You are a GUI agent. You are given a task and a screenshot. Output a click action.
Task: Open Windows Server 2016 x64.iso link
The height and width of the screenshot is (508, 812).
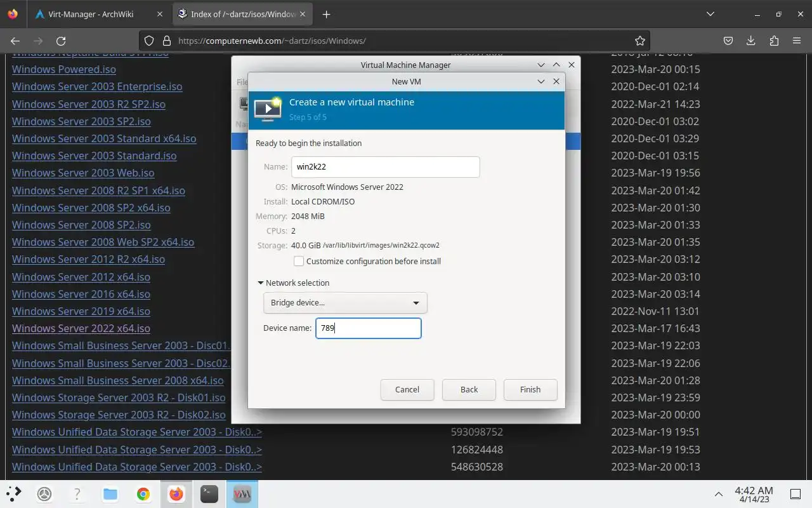pyautogui.click(x=81, y=294)
